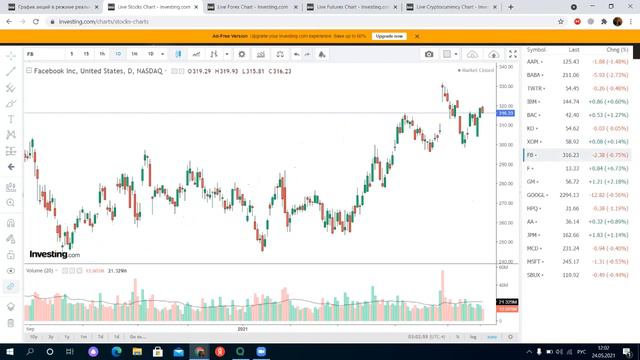Select the 1h interval
Image resolution: width=640 pixels, height=360 pixels.
pos(102,54)
